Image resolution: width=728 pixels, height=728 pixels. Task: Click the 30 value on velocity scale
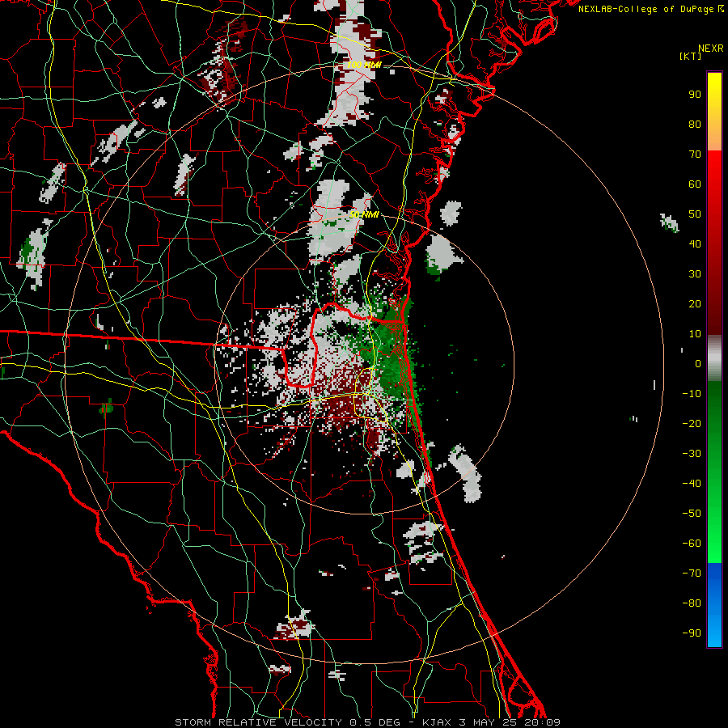(x=695, y=274)
